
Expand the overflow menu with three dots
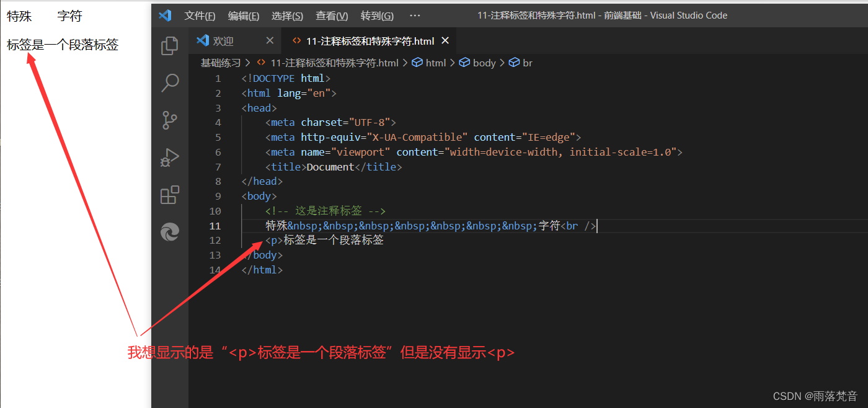[415, 16]
